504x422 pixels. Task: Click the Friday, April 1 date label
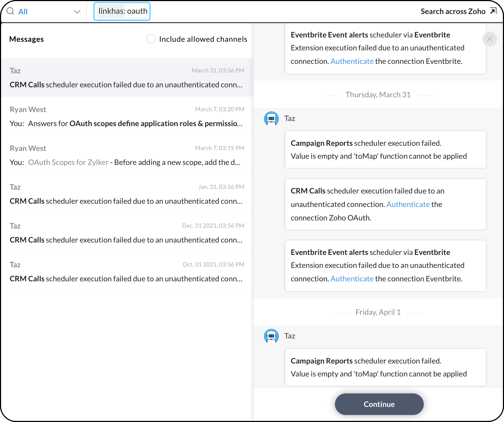click(378, 312)
